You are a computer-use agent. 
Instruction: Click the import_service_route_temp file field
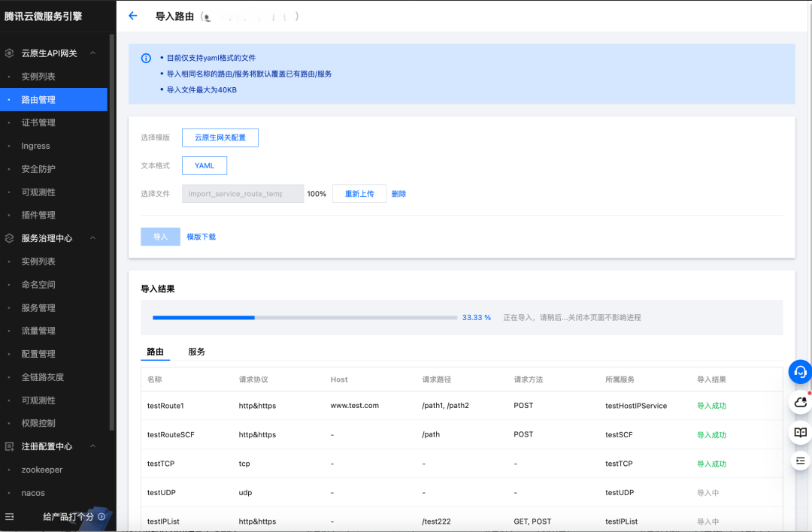tap(243, 194)
